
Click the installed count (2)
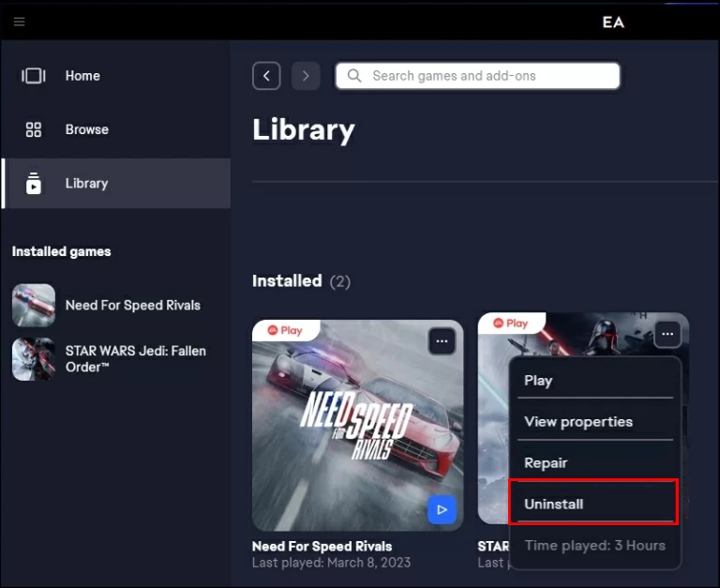(x=339, y=281)
